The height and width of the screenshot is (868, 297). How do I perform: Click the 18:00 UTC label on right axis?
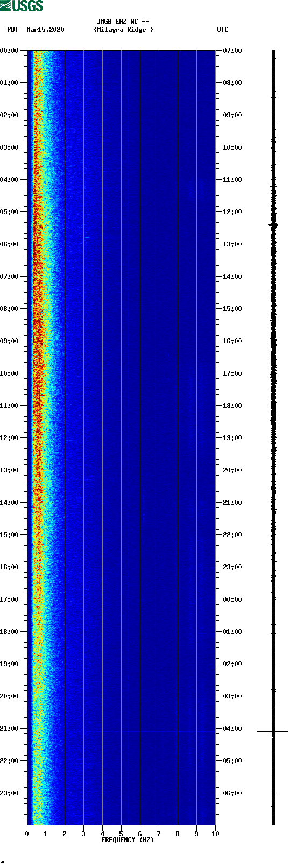[x=232, y=406]
